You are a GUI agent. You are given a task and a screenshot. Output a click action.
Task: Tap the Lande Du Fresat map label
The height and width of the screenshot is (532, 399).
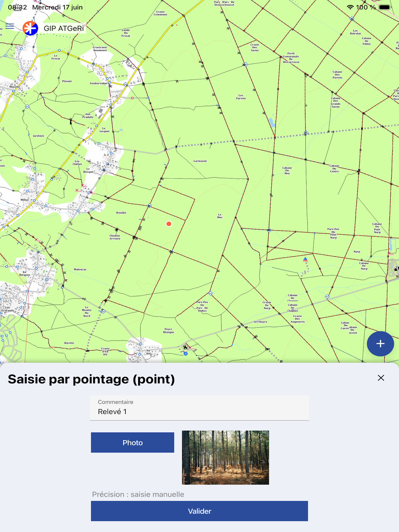[x=126, y=33]
